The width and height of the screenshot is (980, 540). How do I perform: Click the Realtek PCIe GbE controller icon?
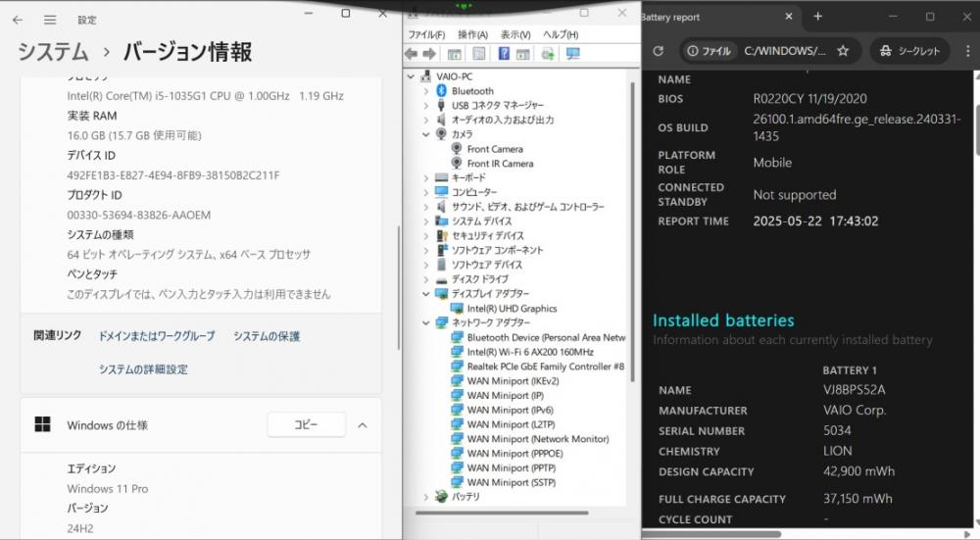457,367
